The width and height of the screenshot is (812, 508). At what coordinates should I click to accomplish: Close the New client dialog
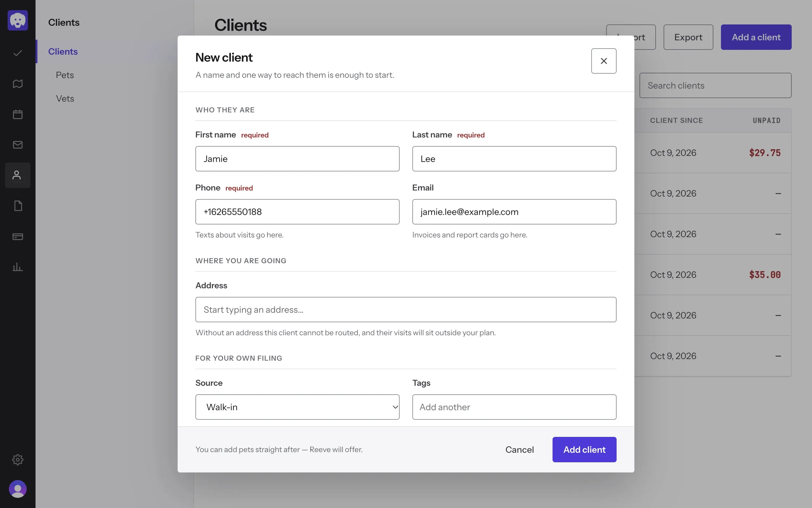(604, 61)
